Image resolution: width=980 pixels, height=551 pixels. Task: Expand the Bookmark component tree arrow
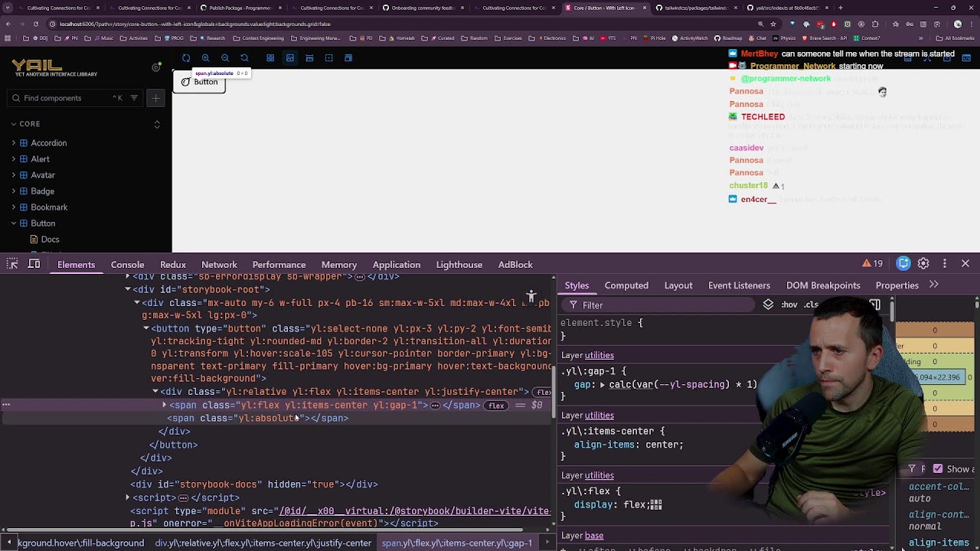click(13, 207)
